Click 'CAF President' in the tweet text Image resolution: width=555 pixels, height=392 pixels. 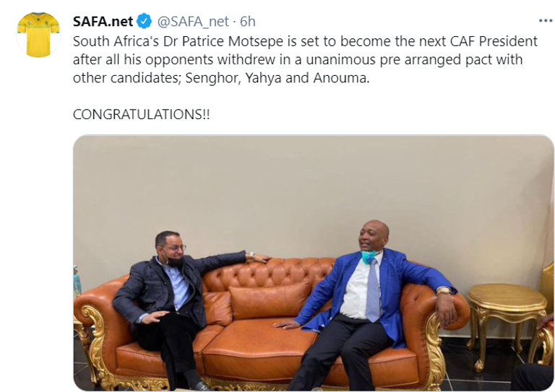point(500,40)
